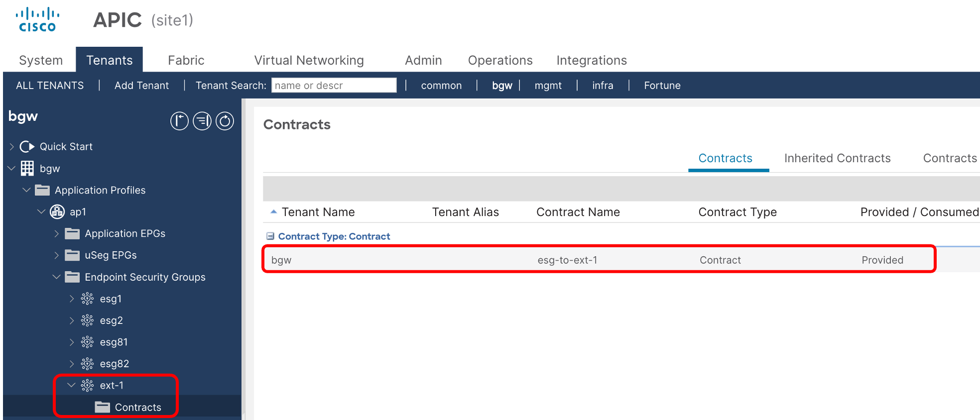Open the Fabric tab
The image size is (980, 420).
click(186, 60)
